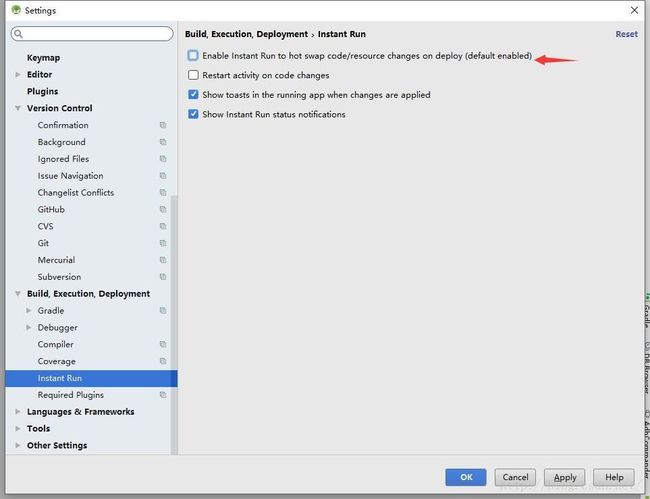The image size is (650, 499).
Task: Select the Required Plugins entry
Action: [70, 395]
